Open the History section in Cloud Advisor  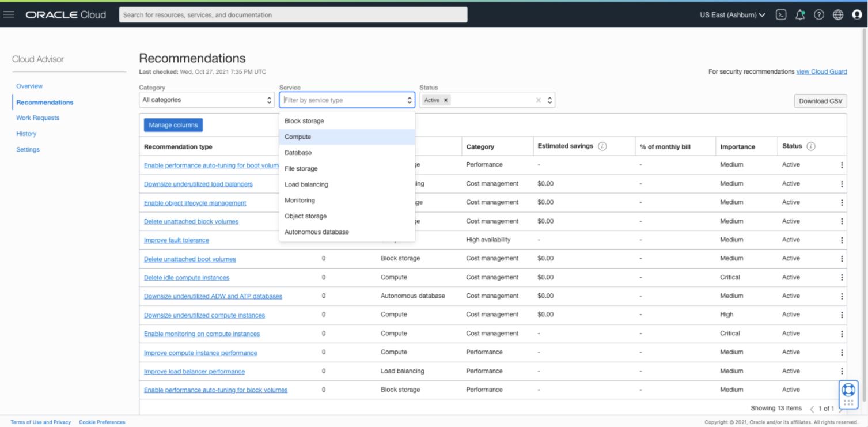[x=26, y=133]
